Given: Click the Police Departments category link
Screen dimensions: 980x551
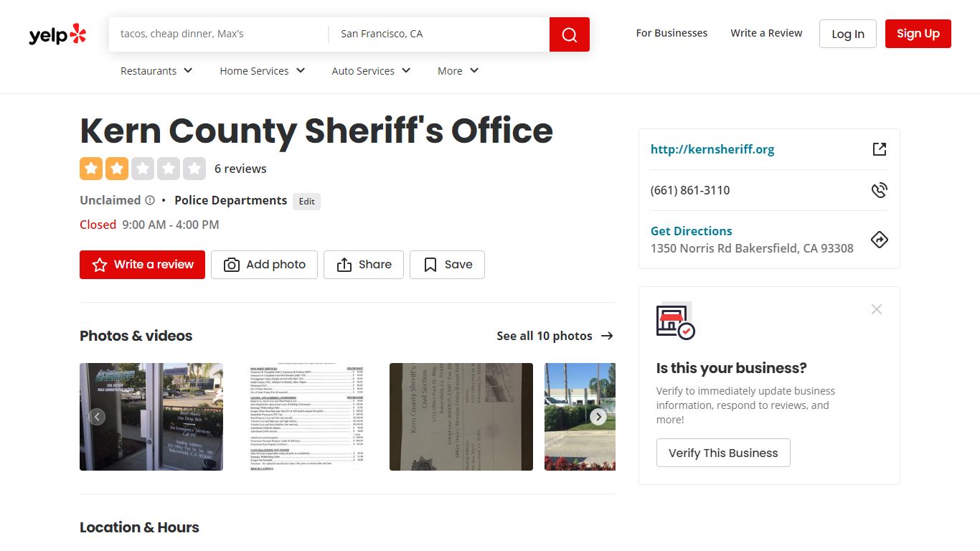Looking at the screenshot, I should click(x=231, y=201).
